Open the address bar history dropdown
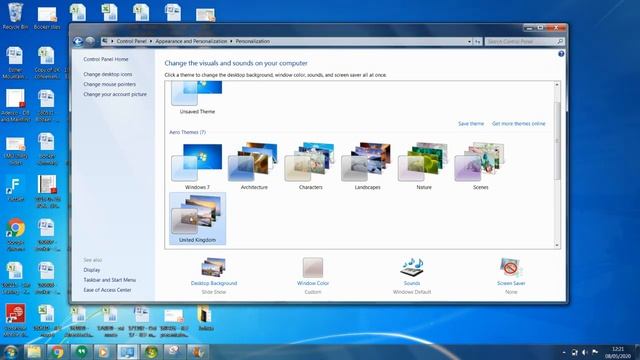Image resolution: width=640 pixels, height=360 pixels. pos(469,42)
